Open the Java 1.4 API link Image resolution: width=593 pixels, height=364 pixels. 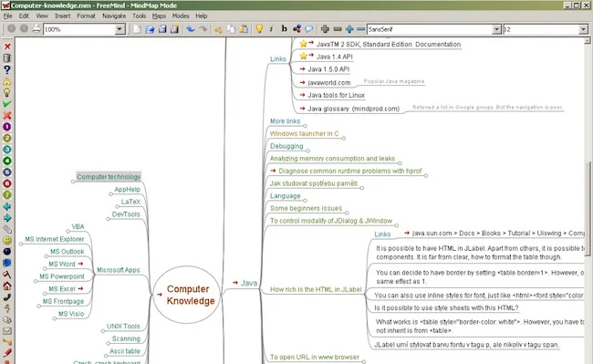[x=334, y=57]
